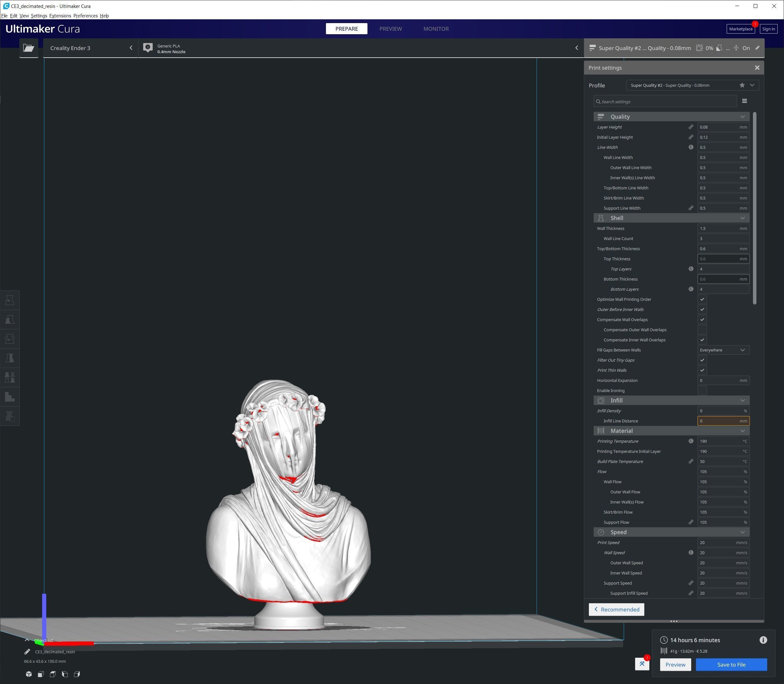Open toolbox icon with red badge

[642, 664]
